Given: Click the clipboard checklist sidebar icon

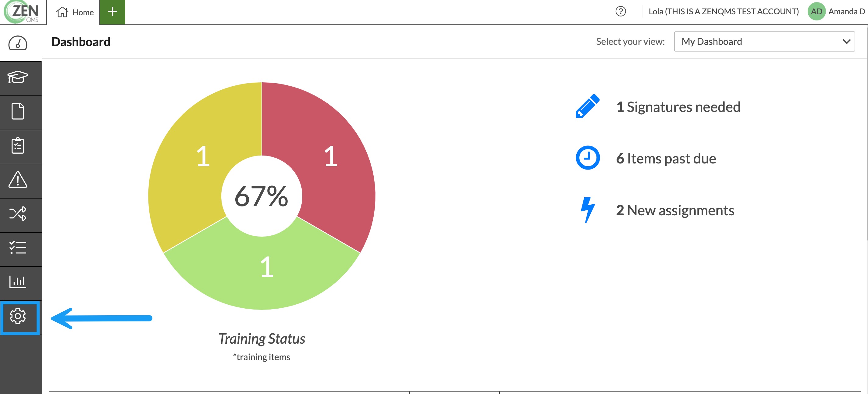Looking at the screenshot, I should click(18, 145).
